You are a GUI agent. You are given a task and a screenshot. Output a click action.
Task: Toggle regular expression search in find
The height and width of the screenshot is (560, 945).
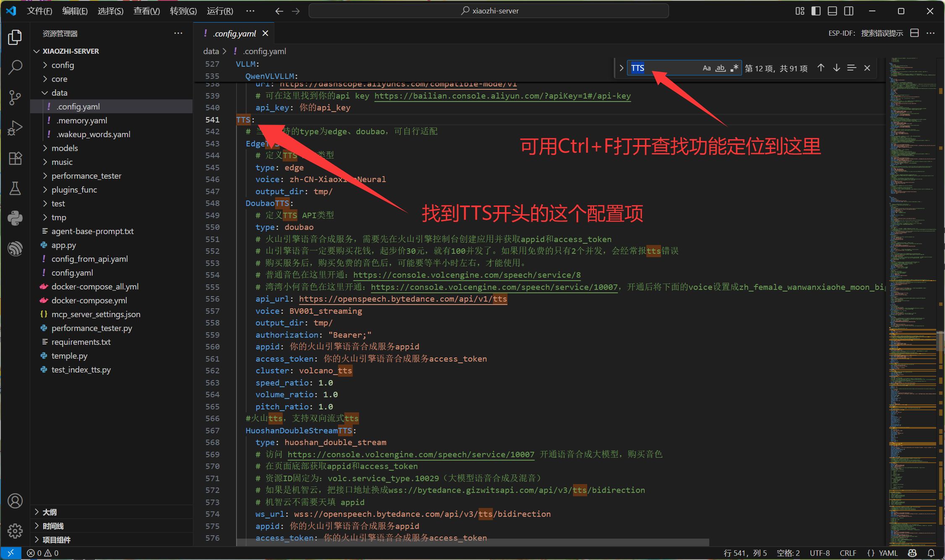click(x=734, y=68)
